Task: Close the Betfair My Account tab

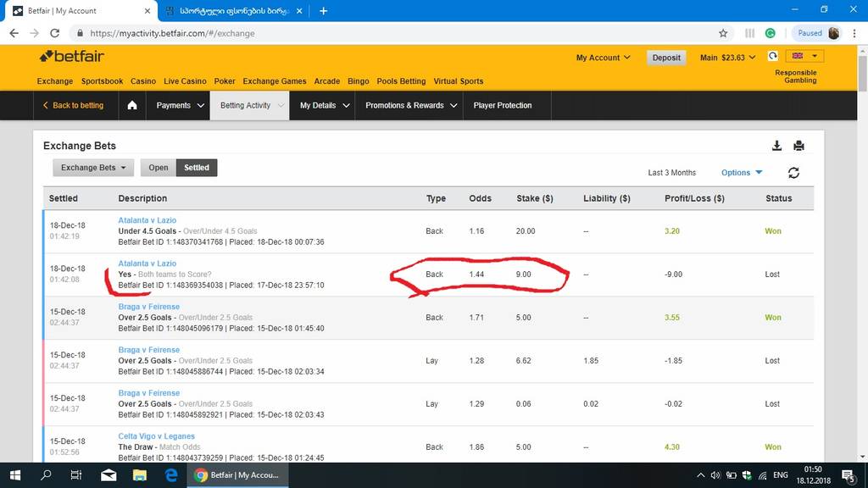Action: [147, 10]
